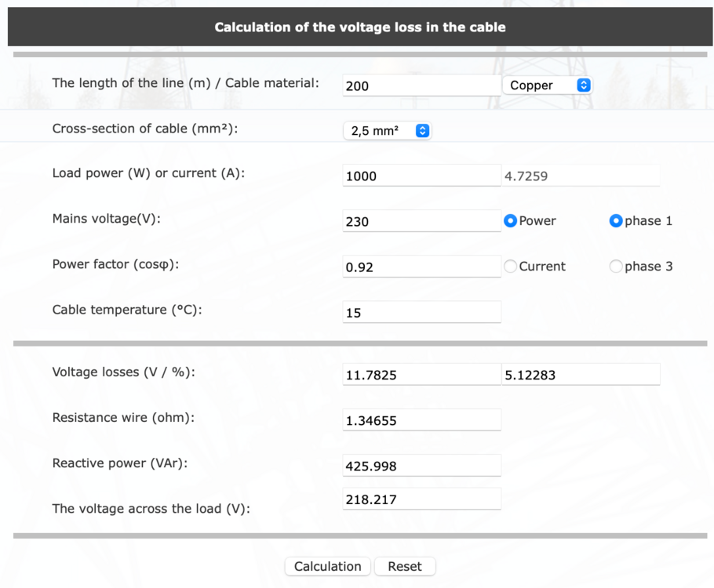Click the calculated current field showing 4.7259

click(x=581, y=176)
